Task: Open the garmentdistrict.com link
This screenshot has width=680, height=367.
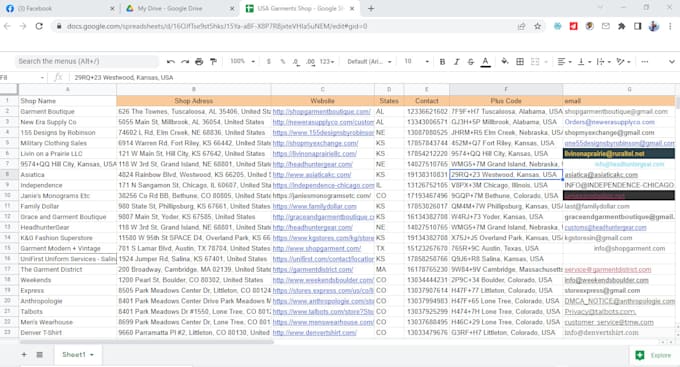Action: (313, 269)
